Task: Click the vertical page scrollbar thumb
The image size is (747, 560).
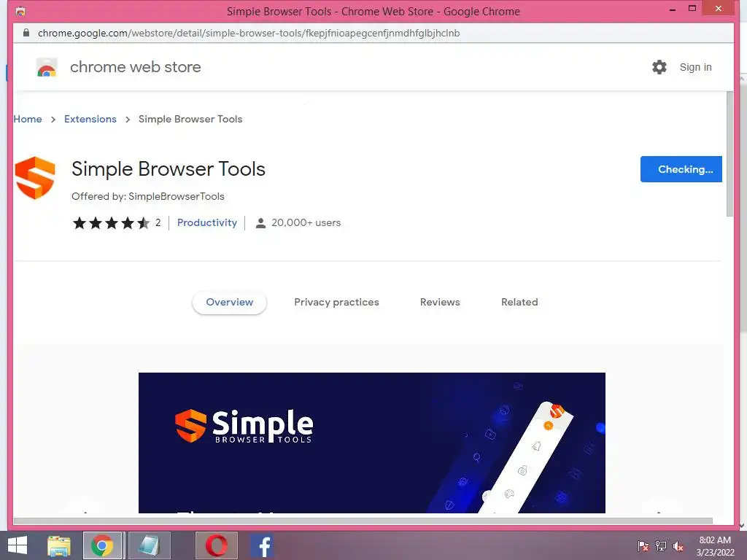Action: click(x=729, y=154)
